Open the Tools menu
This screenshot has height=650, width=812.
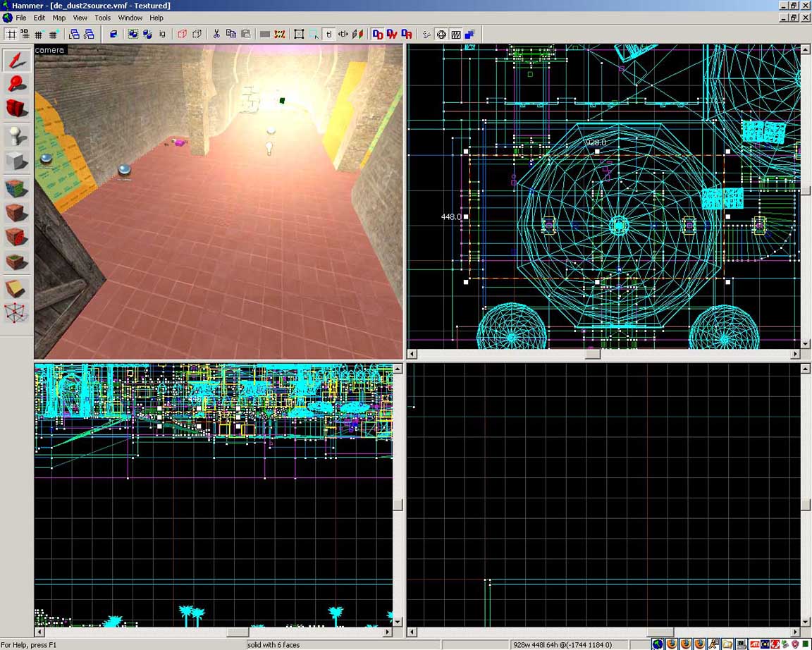tap(103, 18)
